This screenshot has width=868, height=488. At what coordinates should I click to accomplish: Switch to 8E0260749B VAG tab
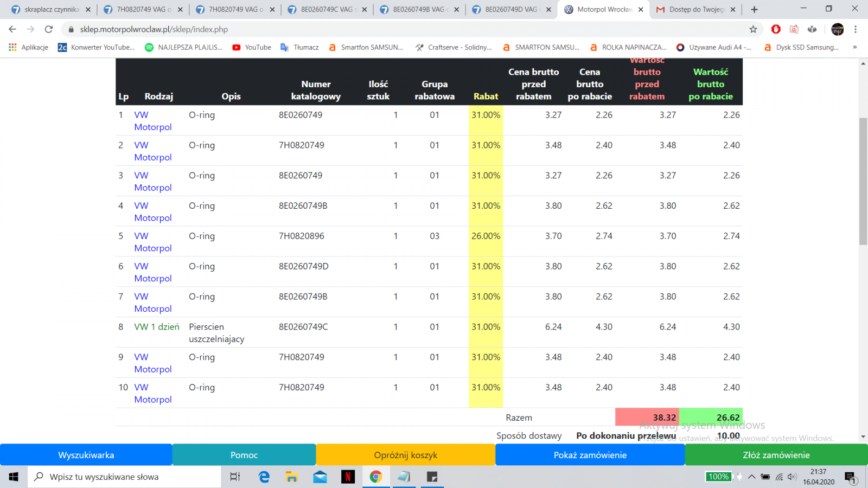419,9
